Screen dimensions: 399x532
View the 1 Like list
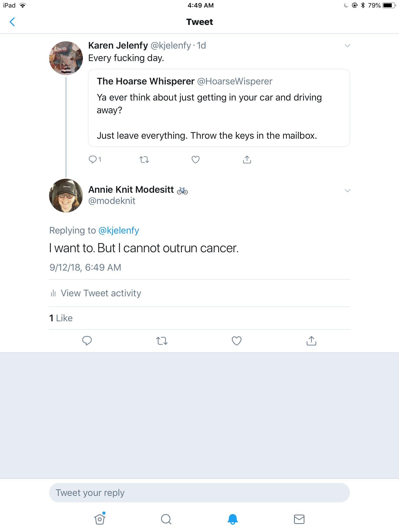pos(61,318)
